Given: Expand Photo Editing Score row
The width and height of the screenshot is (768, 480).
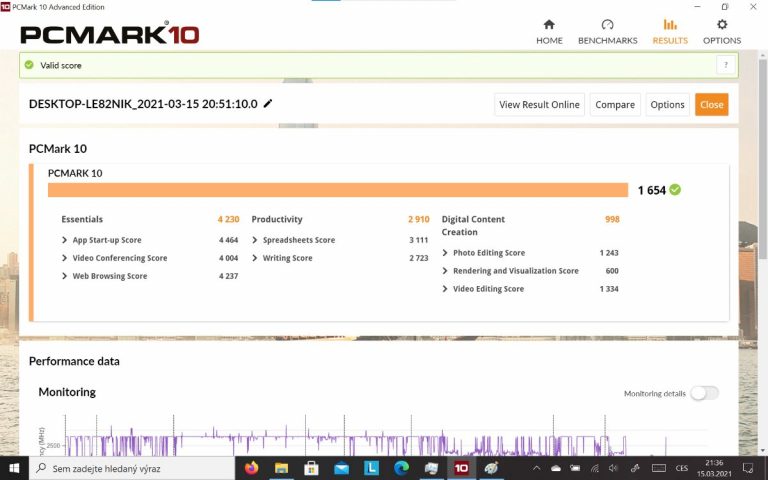Looking at the screenshot, I should coord(445,253).
